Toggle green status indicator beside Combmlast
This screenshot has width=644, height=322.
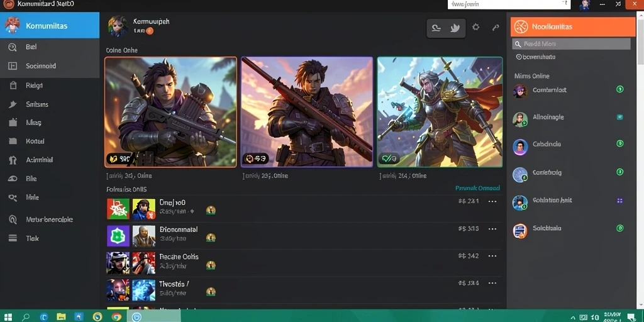(x=620, y=89)
